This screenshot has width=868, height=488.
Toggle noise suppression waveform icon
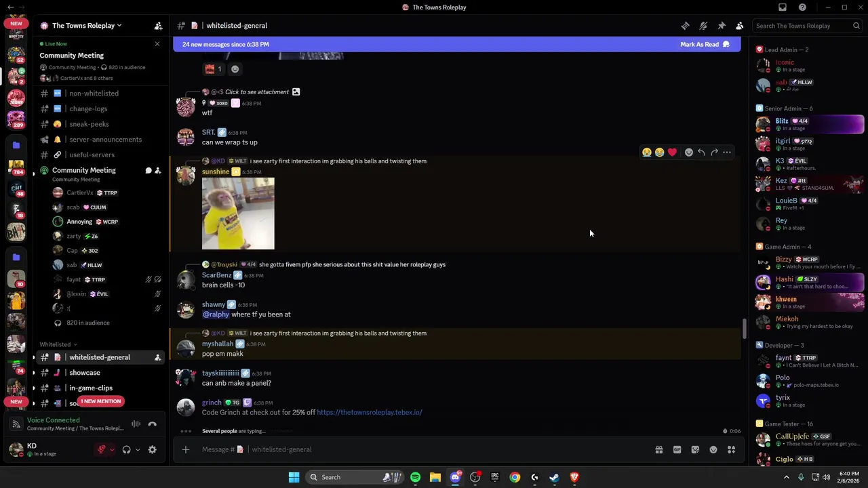[x=136, y=424]
